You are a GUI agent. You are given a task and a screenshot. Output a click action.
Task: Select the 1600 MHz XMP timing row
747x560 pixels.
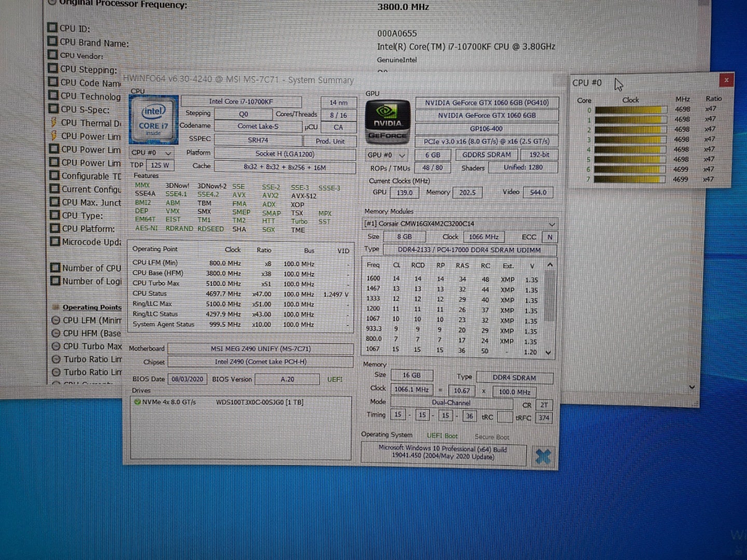pos(452,279)
